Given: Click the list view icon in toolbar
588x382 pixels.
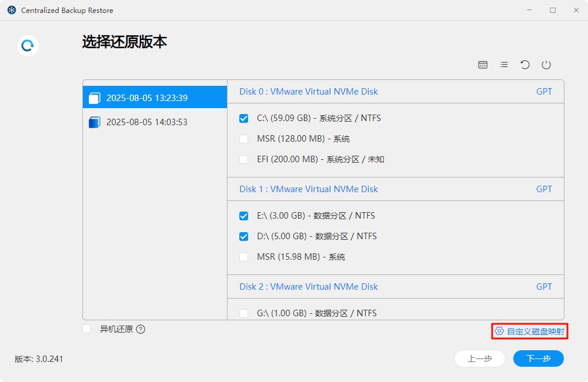Looking at the screenshot, I should coord(504,65).
